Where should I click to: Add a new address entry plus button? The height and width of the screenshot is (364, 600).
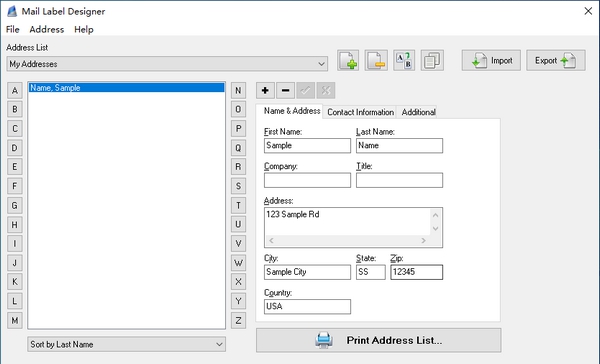265,91
